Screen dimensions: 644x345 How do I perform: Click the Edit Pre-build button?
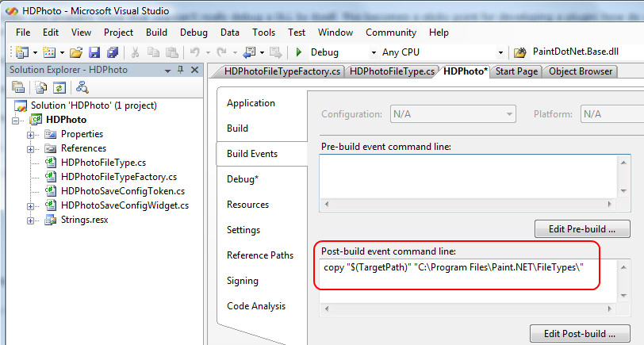point(582,228)
